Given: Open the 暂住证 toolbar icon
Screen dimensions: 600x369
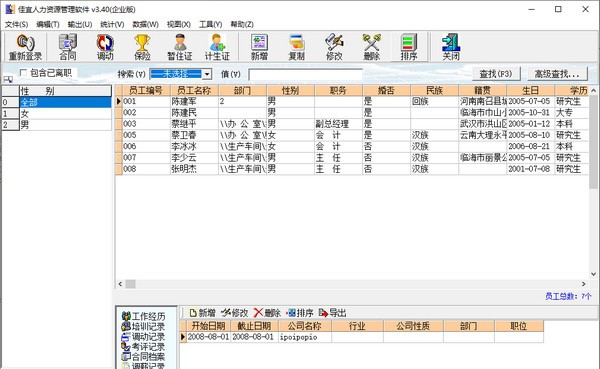Looking at the screenshot, I should pyautogui.click(x=179, y=47).
